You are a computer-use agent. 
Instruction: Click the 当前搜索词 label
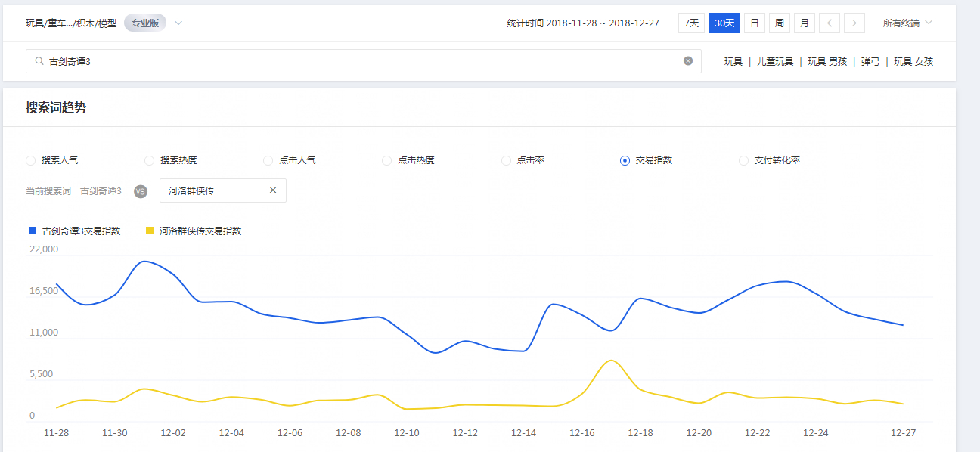coord(48,191)
